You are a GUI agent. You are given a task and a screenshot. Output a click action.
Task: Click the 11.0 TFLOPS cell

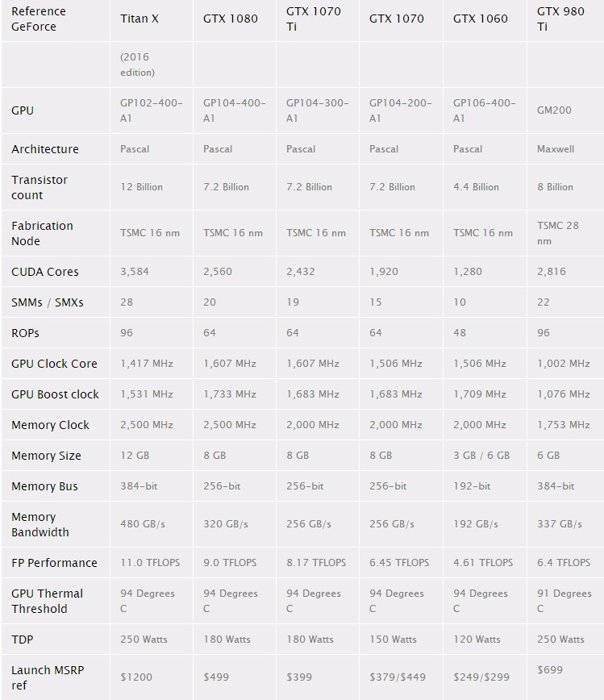click(150, 563)
